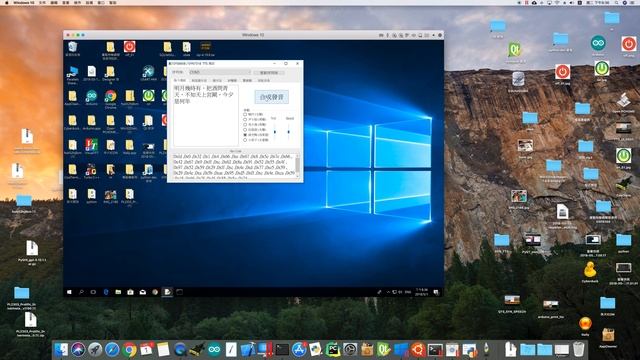This screenshot has height=360, width=640.
Task: Open Microsoft Store from the Windows taskbar
Action: pos(130,292)
